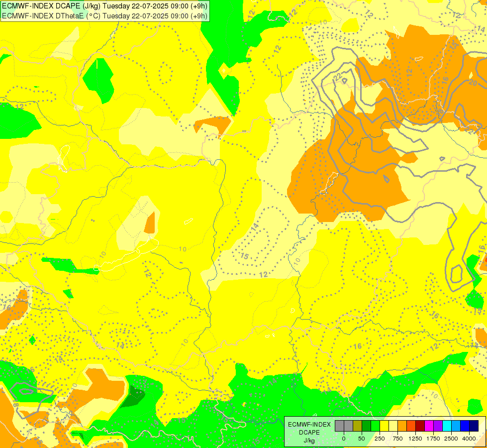Screen dimensions: 487x448
Task: Click the contour label 20 on map
Action: [473, 83]
